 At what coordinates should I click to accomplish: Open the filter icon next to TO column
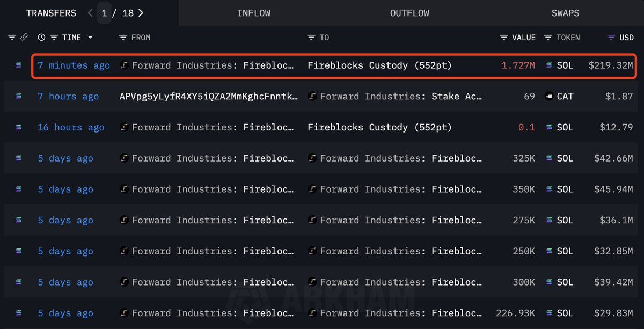pyautogui.click(x=310, y=38)
